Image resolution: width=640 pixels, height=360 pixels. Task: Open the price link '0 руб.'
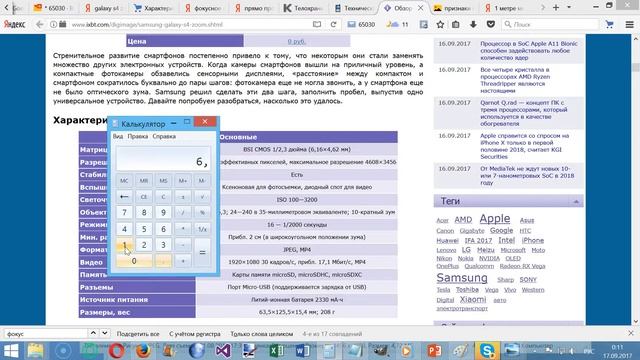point(297,41)
